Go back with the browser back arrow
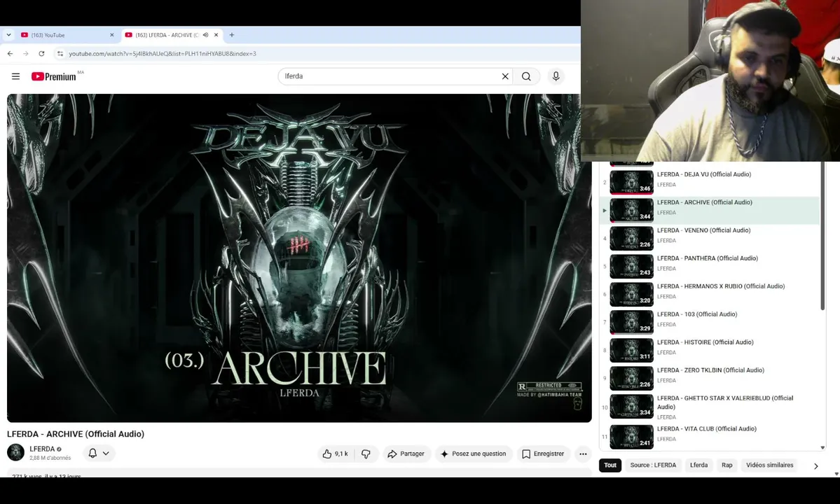The width and height of the screenshot is (840, 504). tap(11, 53)
